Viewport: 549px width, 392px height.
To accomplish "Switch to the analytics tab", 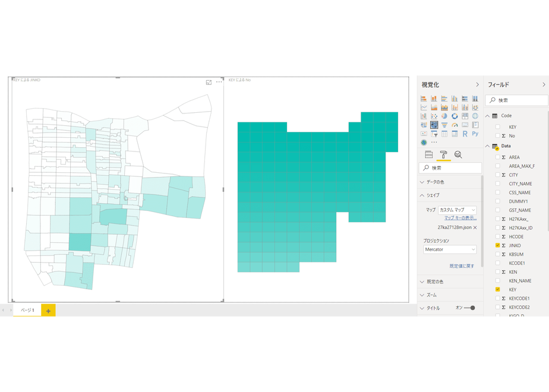I will click(x=458, y=154).
